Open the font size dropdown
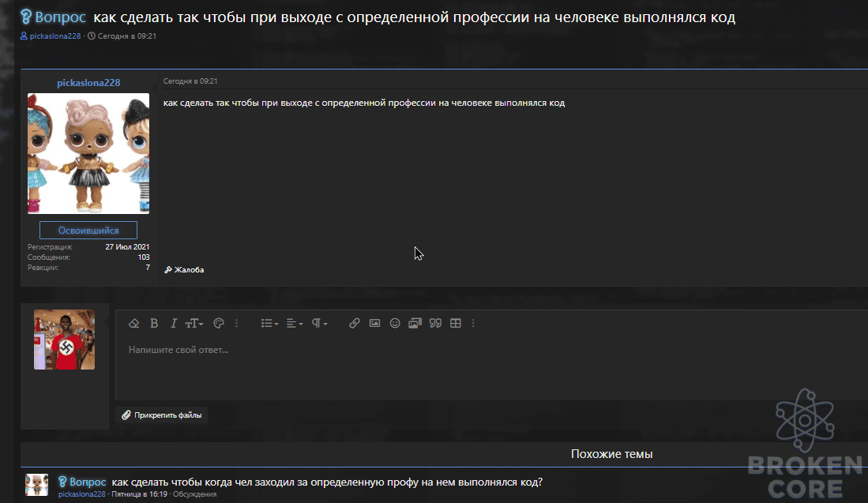The width and height of the screenshot is (868, 503). 194,323
